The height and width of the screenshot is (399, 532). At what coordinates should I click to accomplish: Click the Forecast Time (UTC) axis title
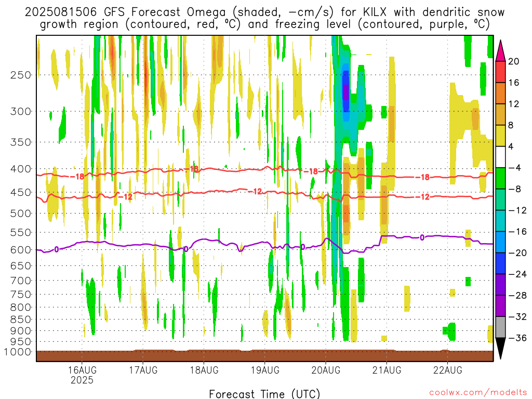[x=264, y=394]
